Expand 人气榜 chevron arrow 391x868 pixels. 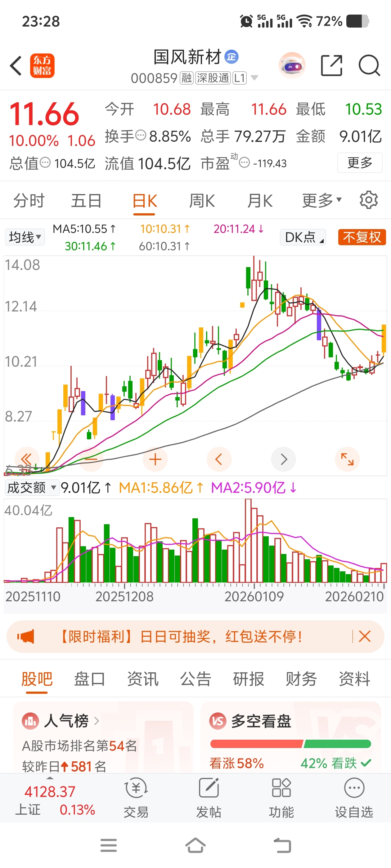pos(97,721)
